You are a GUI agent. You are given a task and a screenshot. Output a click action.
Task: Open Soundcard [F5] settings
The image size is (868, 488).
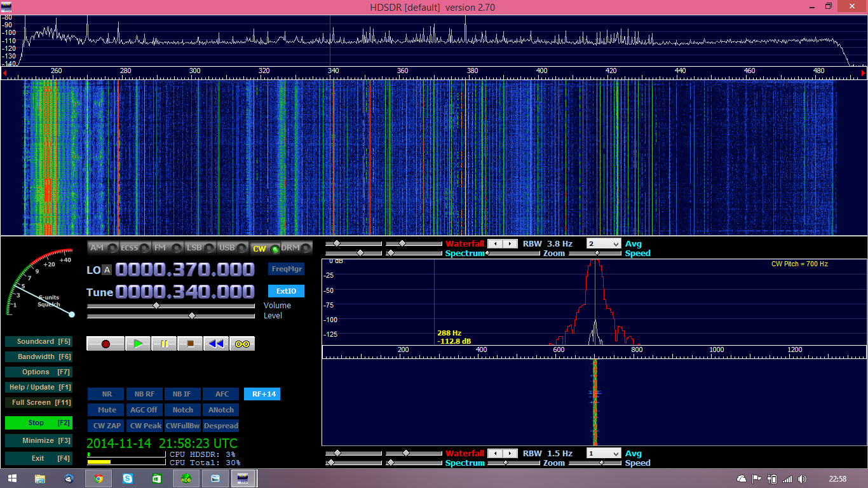tap(38, 341)
